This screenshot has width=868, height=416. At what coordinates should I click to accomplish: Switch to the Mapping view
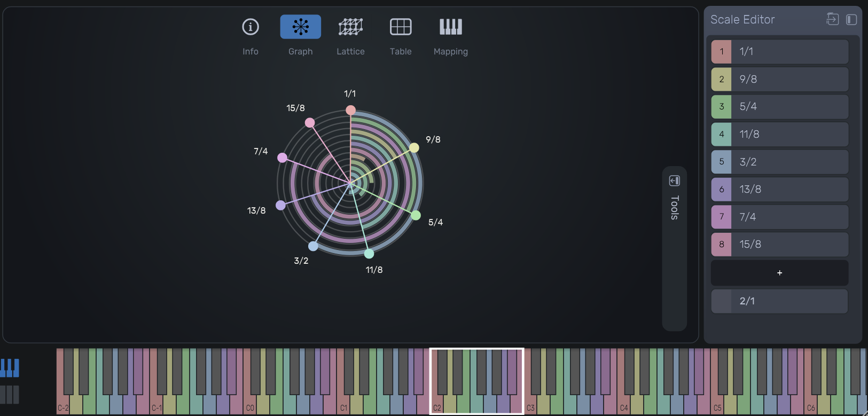click(451, 27)
